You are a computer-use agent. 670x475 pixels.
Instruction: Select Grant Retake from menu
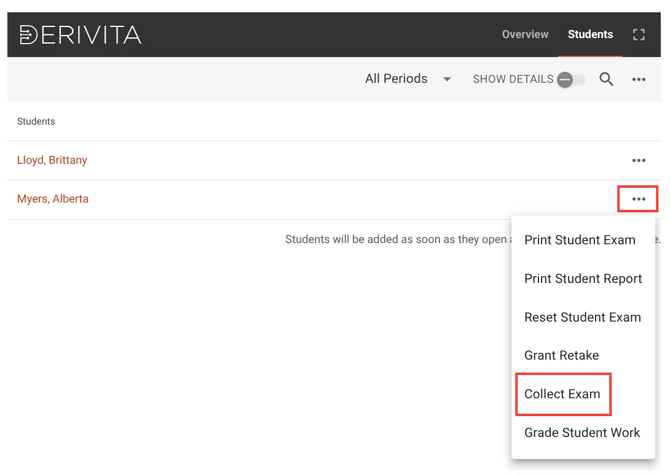point(561,355)
